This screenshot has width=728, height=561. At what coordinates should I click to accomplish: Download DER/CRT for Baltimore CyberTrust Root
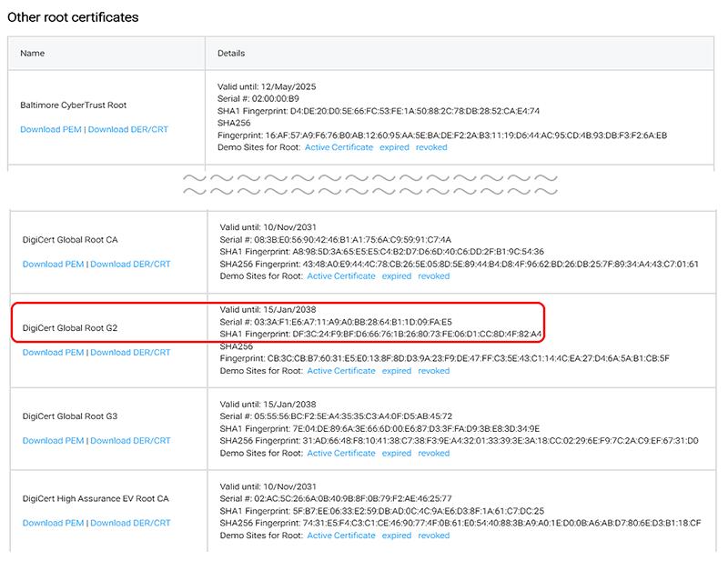[128, 129]
